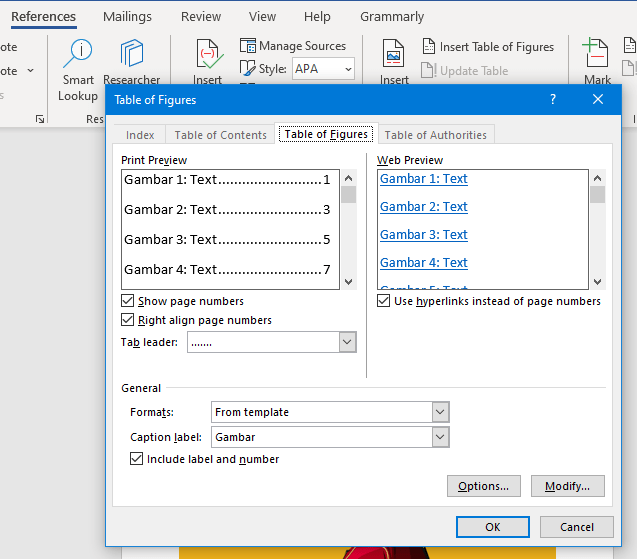The width and height of the screenshot is (637, 559).
Task: Click the Options... button
Action: coord(483,486)
